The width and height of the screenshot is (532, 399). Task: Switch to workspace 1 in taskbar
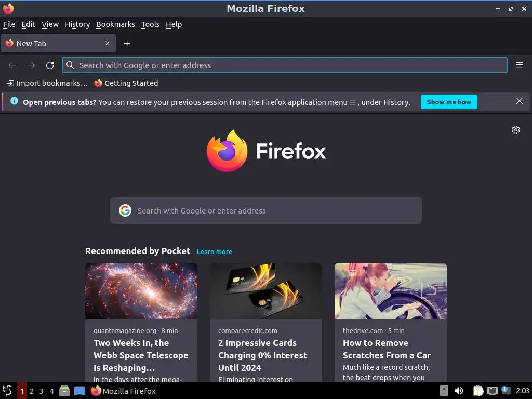22,391
